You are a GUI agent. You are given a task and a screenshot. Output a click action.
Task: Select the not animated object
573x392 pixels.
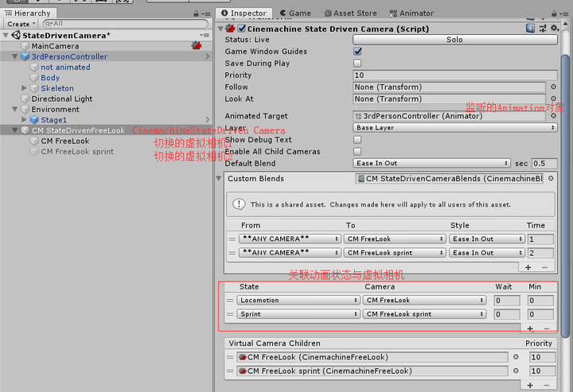tap(65, 67)
